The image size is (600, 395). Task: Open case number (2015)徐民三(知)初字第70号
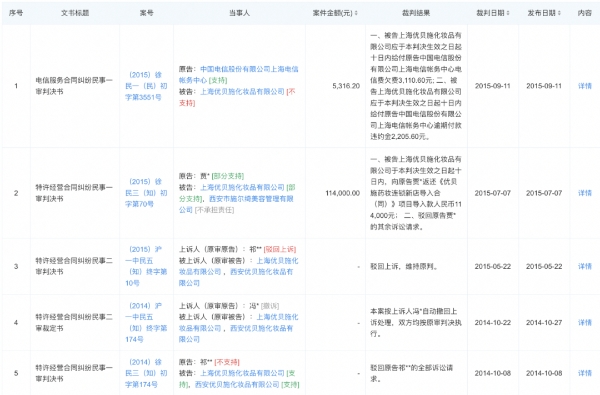[x=146, y=193]
